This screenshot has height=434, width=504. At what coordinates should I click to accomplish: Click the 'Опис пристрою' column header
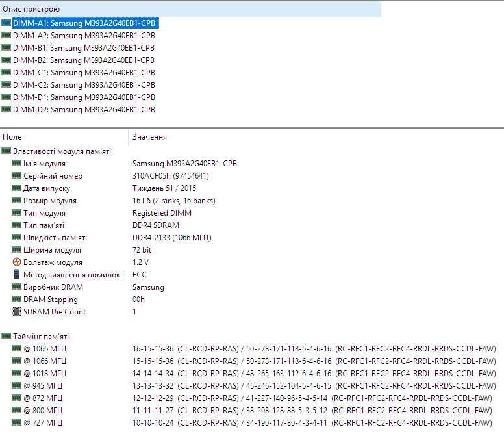(190, 9)
